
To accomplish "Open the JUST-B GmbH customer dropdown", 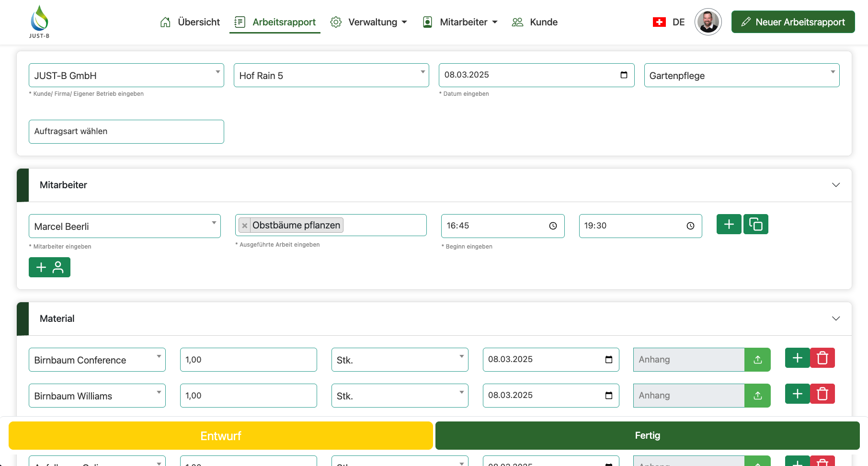I will [126, 75].
